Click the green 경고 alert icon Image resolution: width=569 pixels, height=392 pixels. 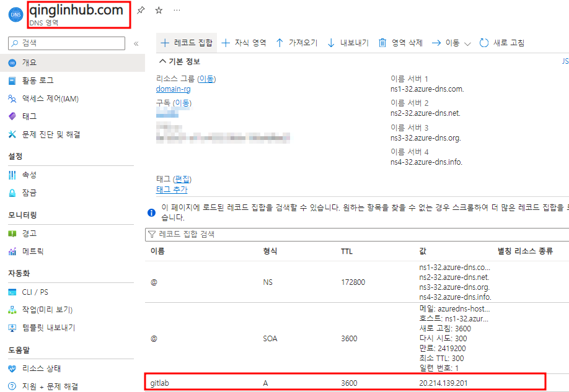click(12, 233)
